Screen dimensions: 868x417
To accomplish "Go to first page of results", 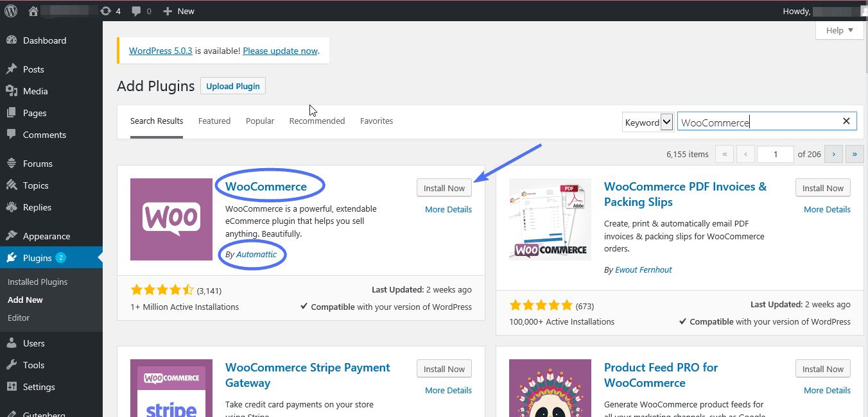I will 725,154.
